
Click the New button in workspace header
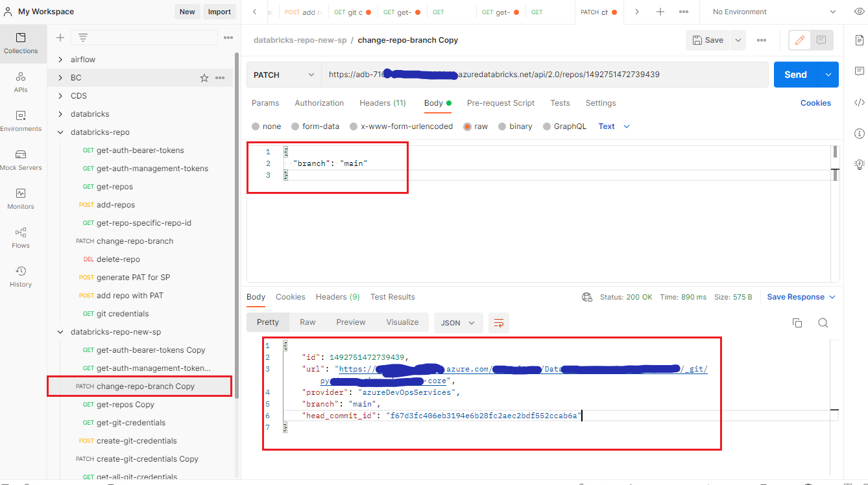click(187, 12)
